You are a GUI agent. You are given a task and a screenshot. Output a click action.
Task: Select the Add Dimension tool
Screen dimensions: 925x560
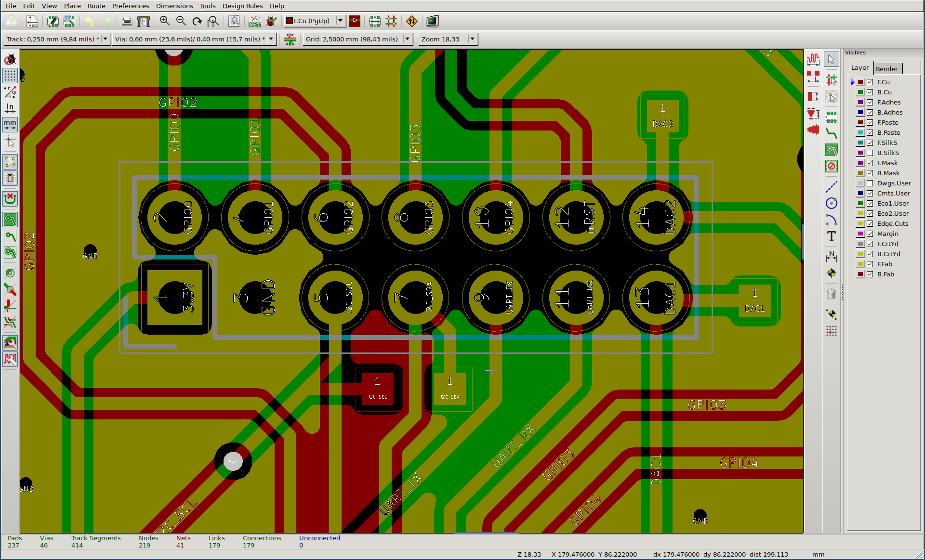(x=832, y=256)
